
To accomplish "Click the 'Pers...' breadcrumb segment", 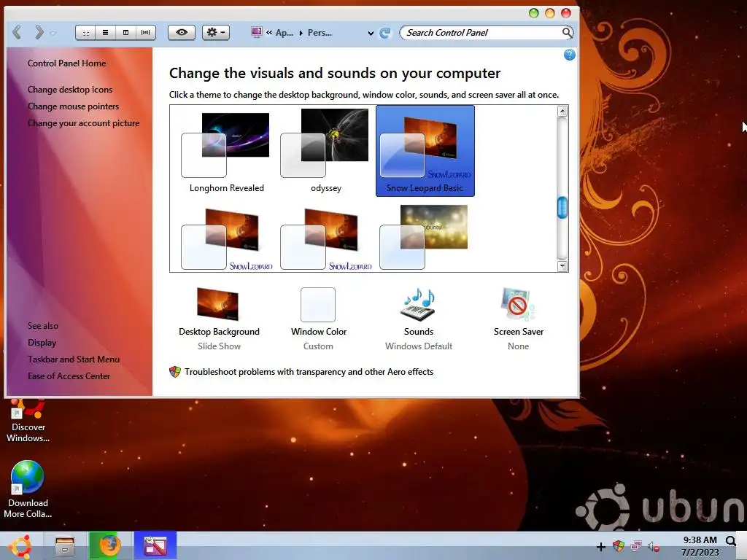I will [320, 33].
